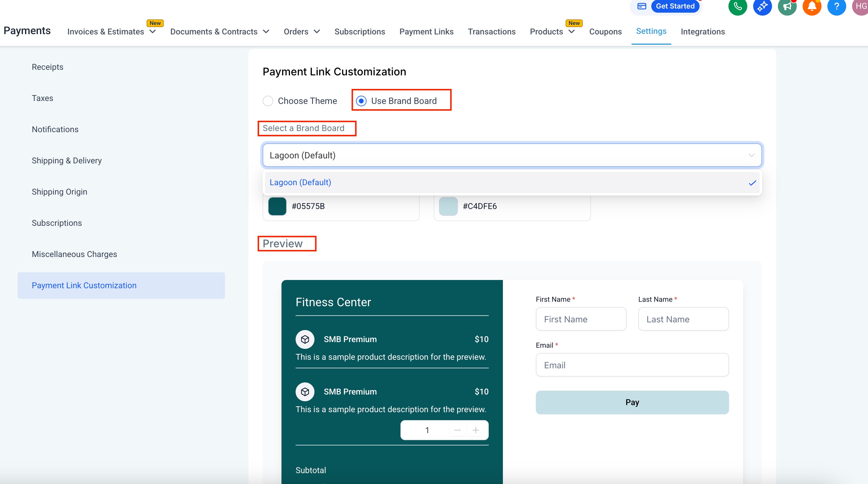This screenshot has width=868, height=484.
Task: Click the megaphone announcements icon
Action: coord(787,6)
